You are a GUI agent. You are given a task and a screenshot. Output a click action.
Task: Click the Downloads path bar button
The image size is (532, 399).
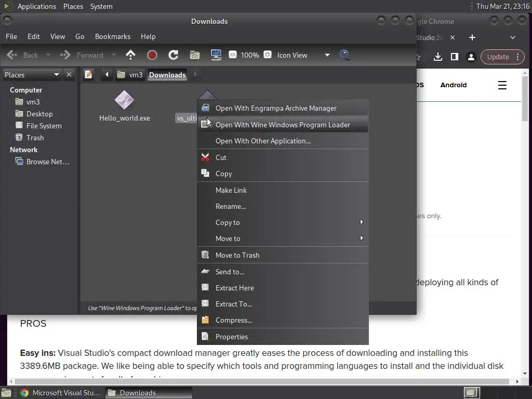[x=167, y=75]
